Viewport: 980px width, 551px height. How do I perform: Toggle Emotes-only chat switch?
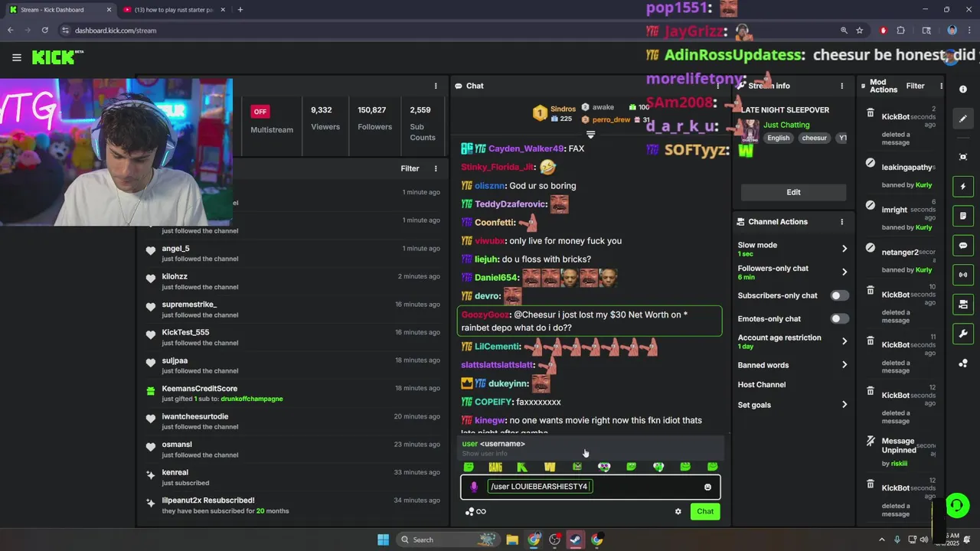(839, 318)
